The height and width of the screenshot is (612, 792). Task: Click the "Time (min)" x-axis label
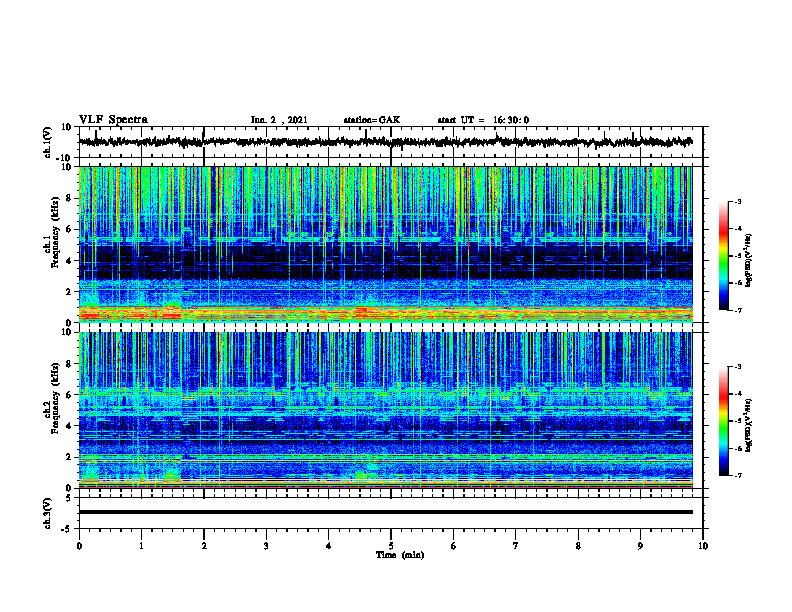coord(400,555)
